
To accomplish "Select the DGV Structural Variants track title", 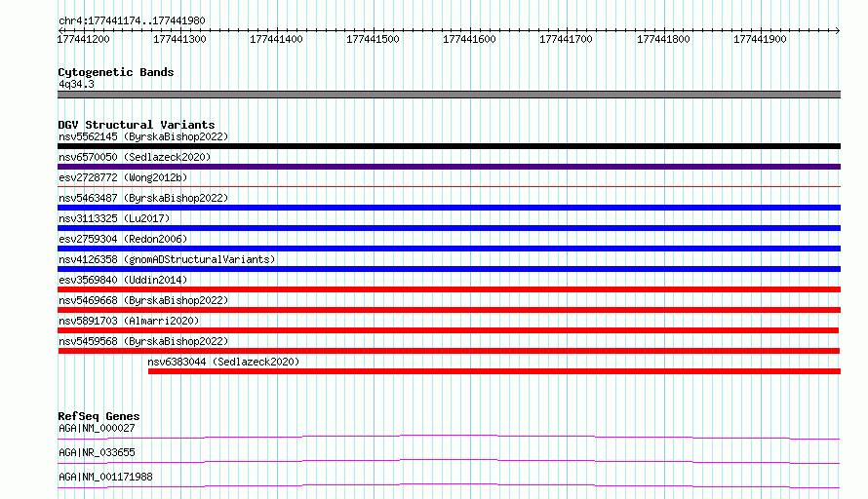I will (137, 125).
